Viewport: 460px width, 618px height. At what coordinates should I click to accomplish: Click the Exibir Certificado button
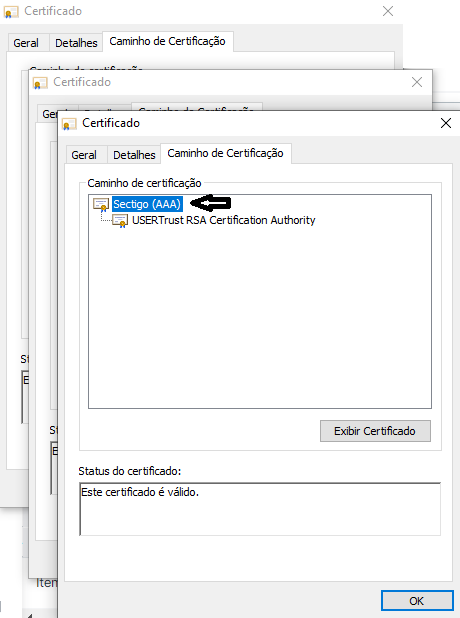click(375, 431)
